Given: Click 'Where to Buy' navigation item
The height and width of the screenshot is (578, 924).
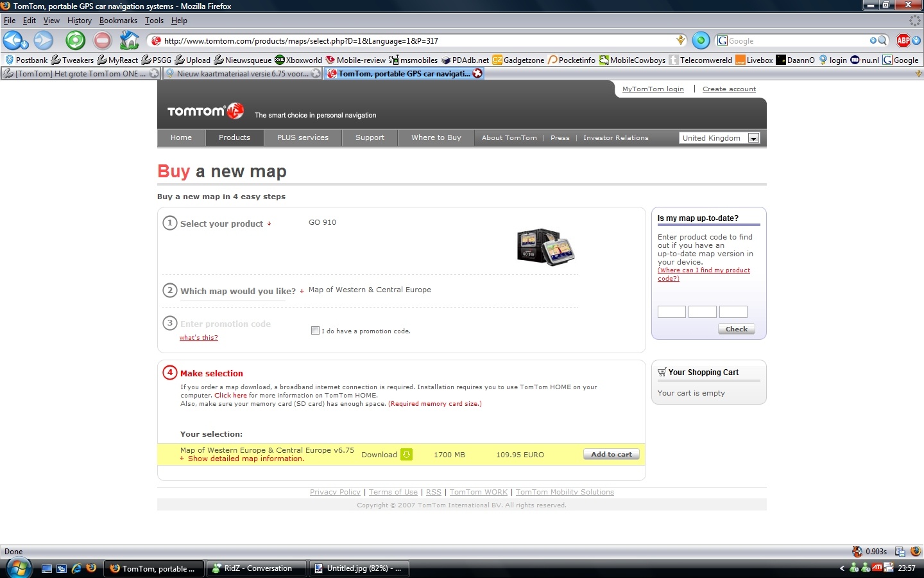Looking at the screenshot, I should [x=436, y=137].
